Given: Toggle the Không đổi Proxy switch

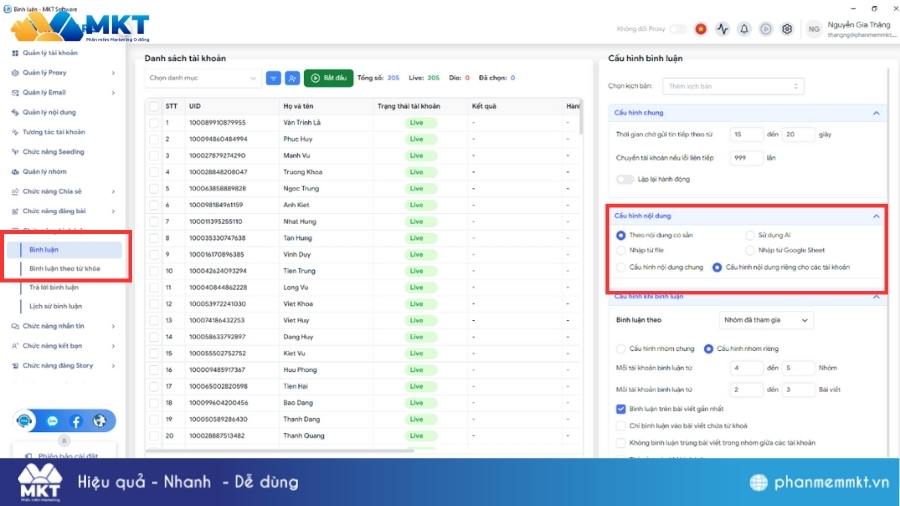Looking at the screenshot, I should click(678, 29).
